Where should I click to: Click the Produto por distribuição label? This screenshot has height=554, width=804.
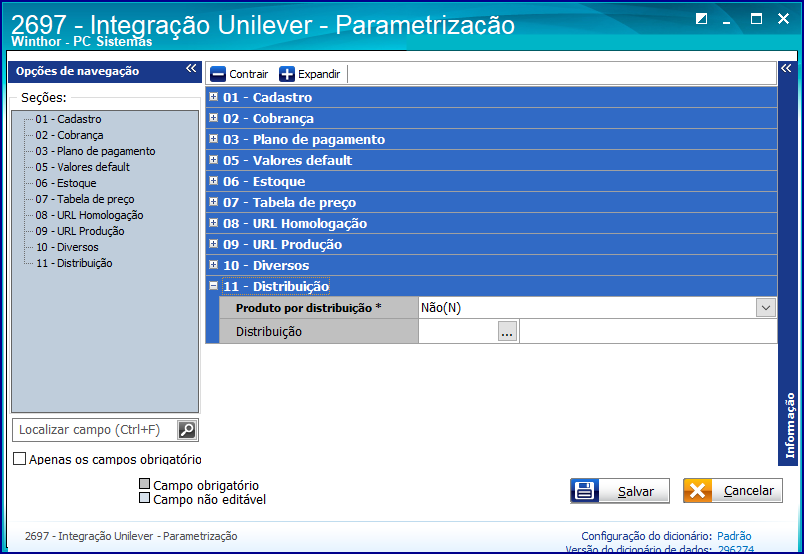tap(308, 308)
